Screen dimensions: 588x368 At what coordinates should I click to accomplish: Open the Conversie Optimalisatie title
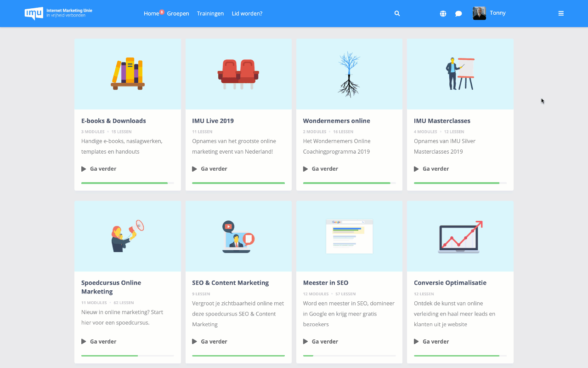450,282
